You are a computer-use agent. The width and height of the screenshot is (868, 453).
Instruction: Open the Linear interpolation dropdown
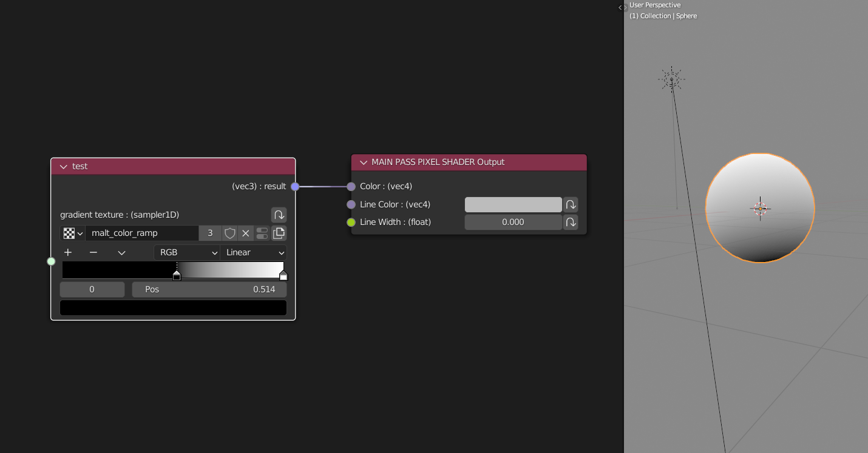click(254, 252)
